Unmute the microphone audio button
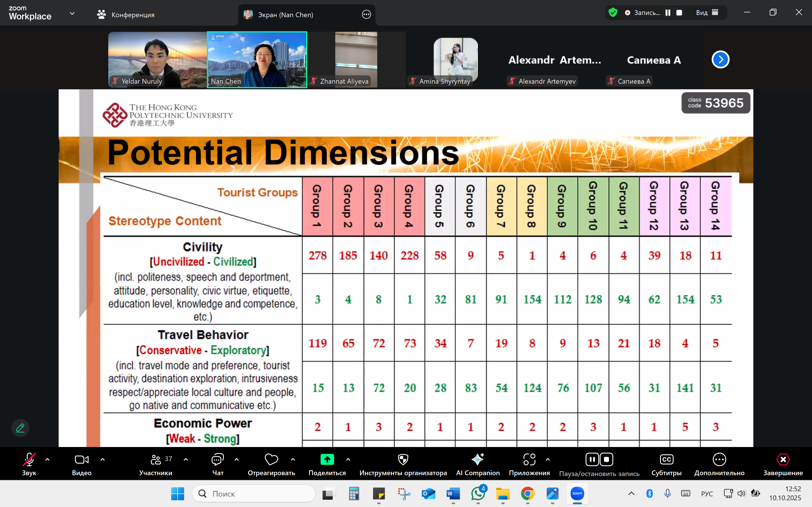Screen dimensions: 812x507 coord(29,459)
